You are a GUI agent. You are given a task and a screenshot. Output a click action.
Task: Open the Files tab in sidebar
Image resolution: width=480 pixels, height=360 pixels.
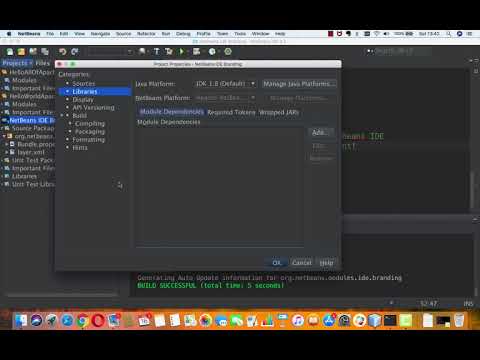coord(43,63)
